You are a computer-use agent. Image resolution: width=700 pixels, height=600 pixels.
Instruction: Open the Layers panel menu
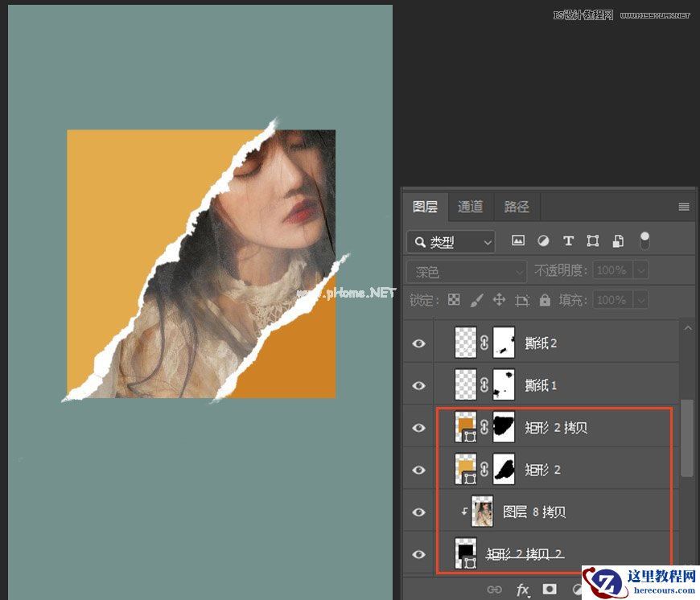[683, 207]
